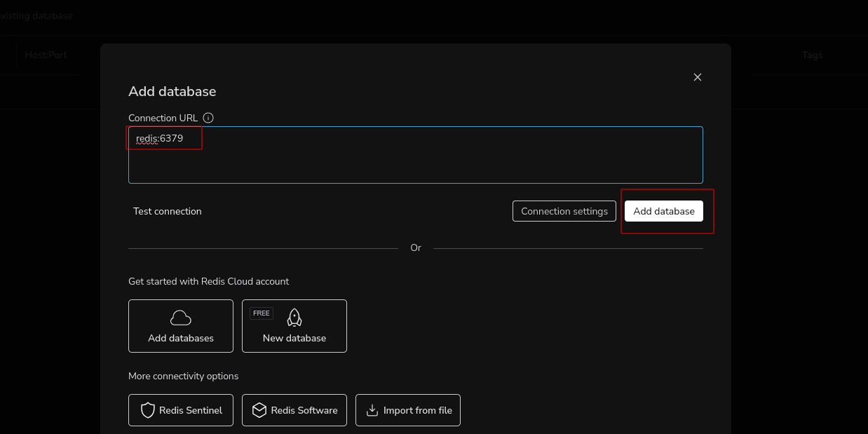
Task: Choose the Redis Software text label
Action: [x=304, y=410]
